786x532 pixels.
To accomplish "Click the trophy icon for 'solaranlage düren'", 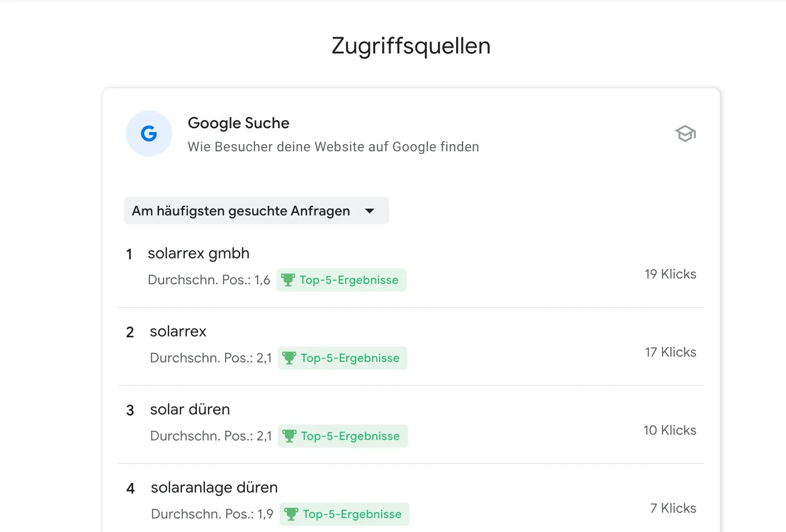I will pyautogui.click(x=292, y=514).
